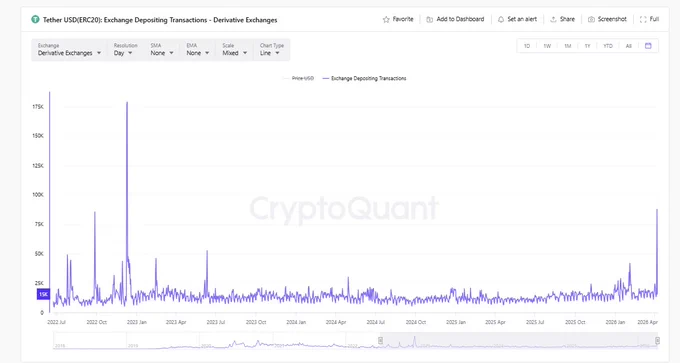
Task: Click the 2024 Jul x-axis label
Action: pyautogui.click(x=376, y=322)
